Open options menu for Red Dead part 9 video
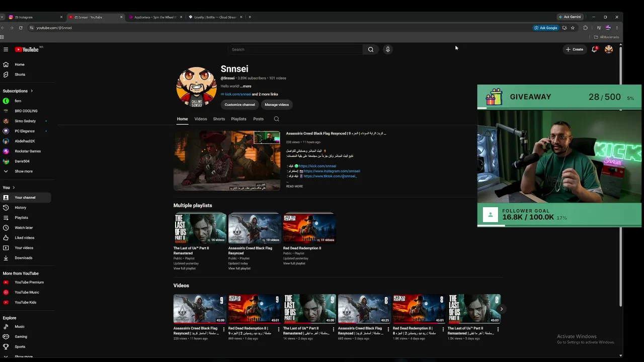This screenshot has height=362, width=644. pyautogui.click(x=279, y=329)
